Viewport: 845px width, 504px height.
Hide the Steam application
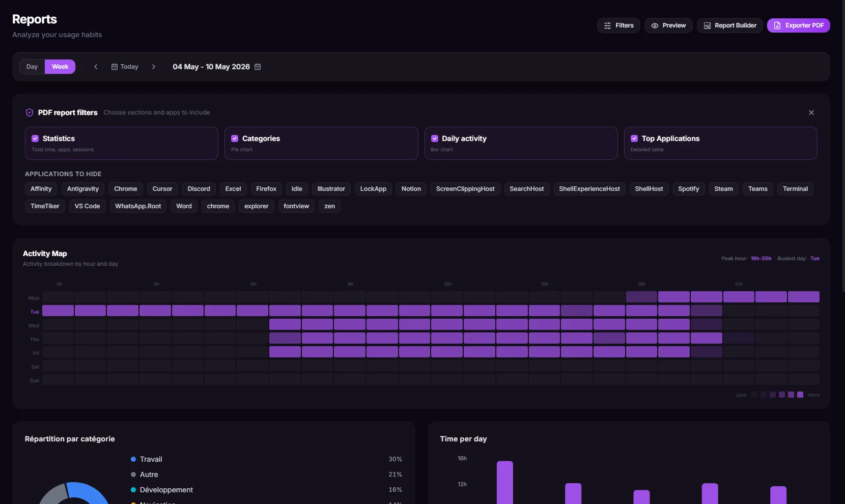tap(724, 189)
